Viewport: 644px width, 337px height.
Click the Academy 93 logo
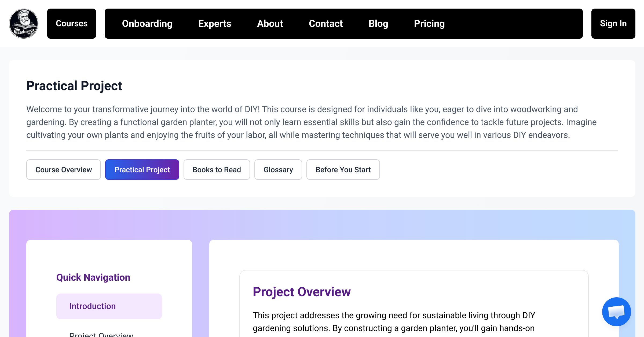click(x=24, y=24)
